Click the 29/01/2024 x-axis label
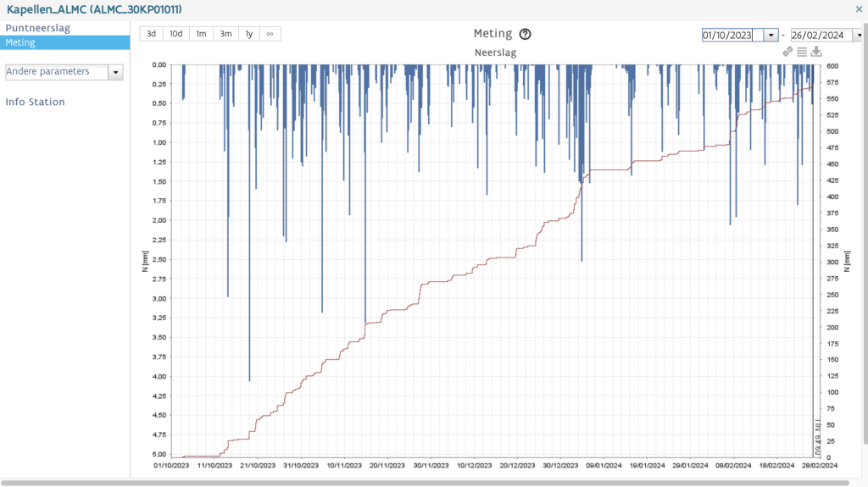The image size is (868, 487). click(690, 466)
